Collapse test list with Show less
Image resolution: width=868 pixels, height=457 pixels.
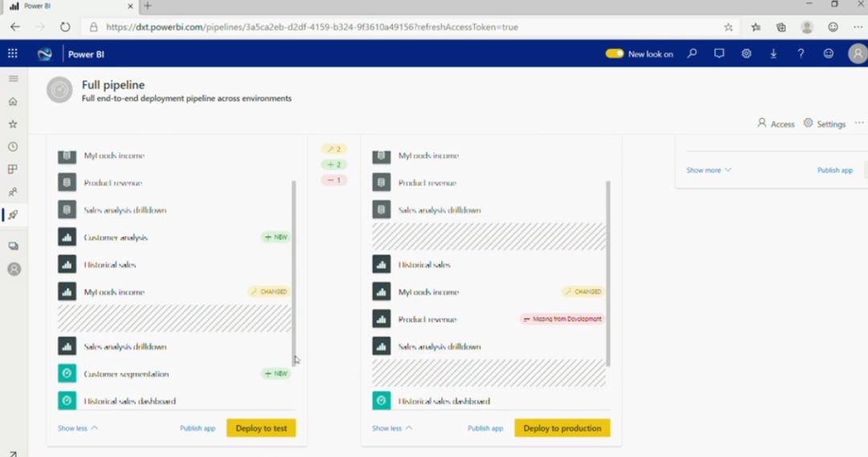pos(392,428)
